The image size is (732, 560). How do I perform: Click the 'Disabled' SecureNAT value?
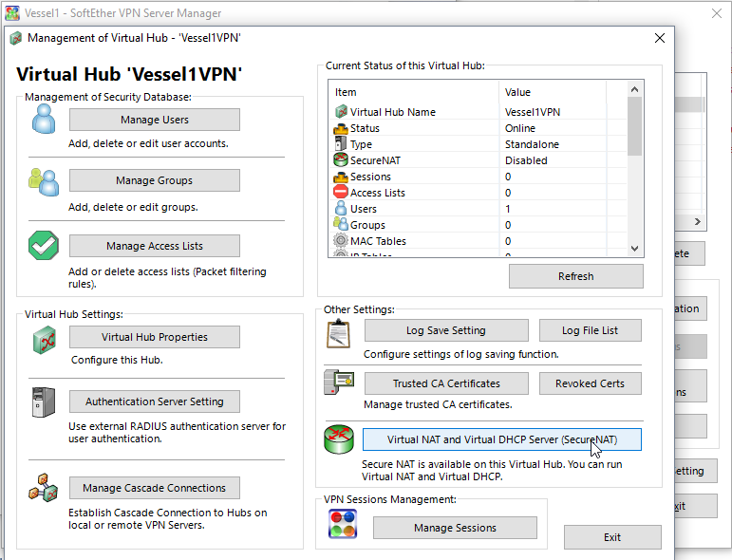click(x=526, y=160)
